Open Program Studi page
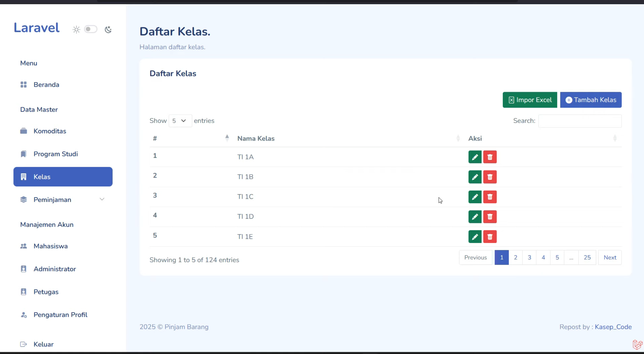 [x=63, y=154]
